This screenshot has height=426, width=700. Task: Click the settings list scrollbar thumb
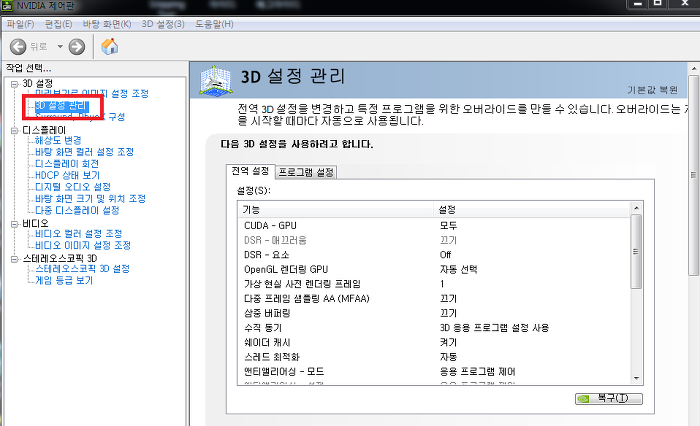tap(636, 251)
